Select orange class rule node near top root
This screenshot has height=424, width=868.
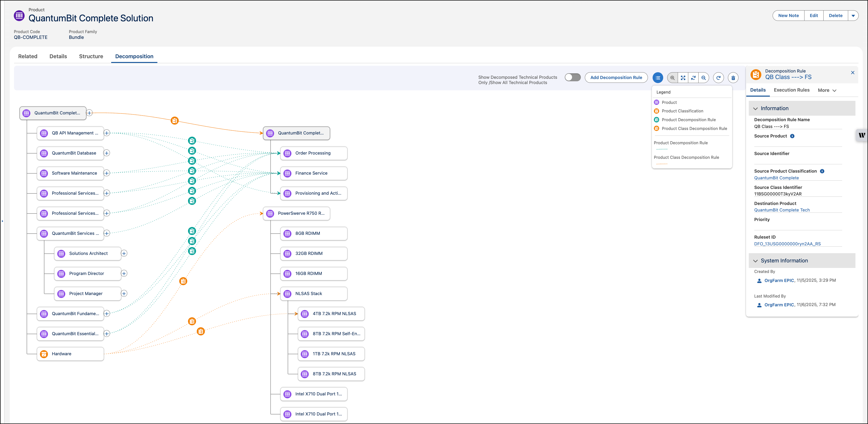(x=174, y=121)
